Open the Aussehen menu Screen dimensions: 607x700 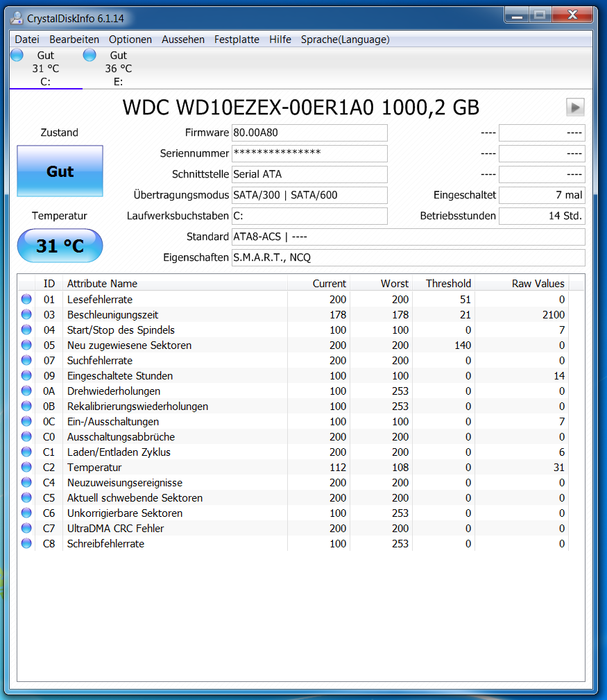(183, 40)
